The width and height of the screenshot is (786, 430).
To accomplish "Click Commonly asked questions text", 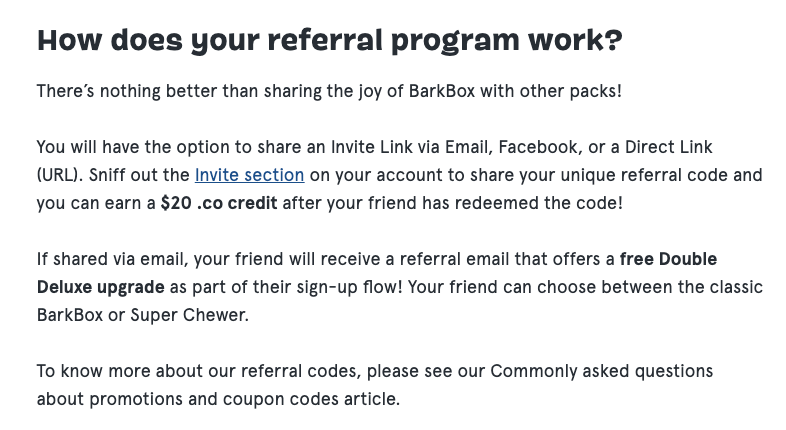I will (x=601, y=371).
